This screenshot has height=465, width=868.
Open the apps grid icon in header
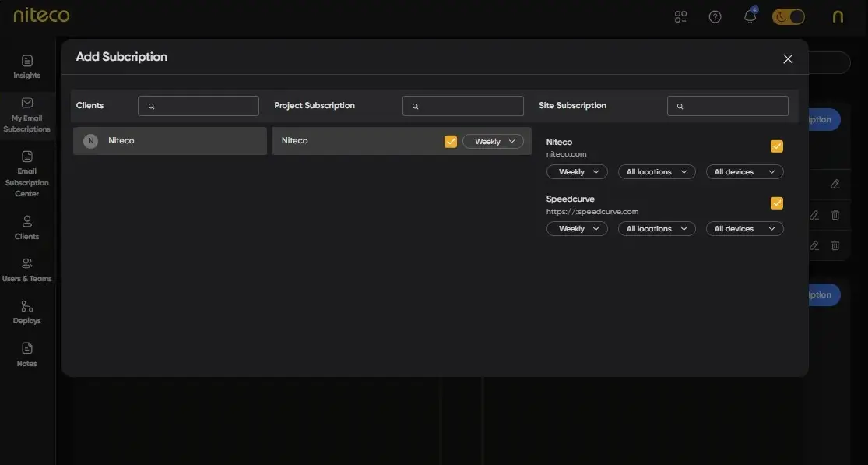[680, 17]
